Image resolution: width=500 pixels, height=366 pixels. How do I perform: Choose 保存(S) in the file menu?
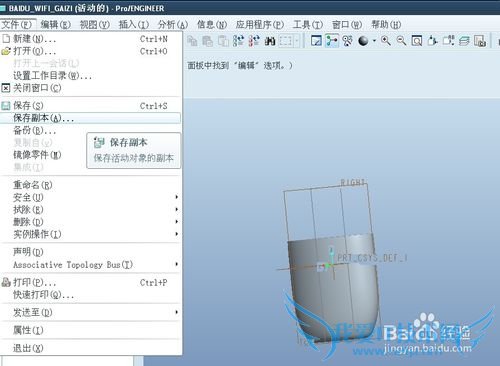coord(91,106)
